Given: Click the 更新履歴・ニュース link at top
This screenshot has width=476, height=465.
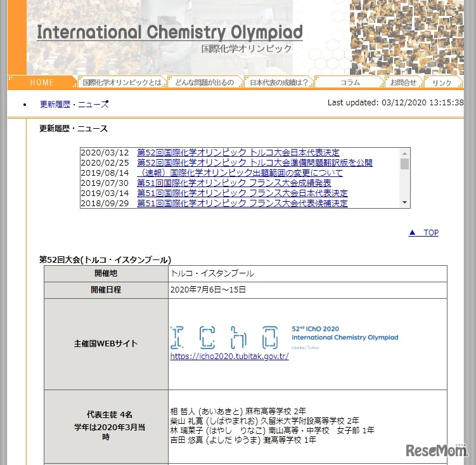Looking at the screenshot, I should [x=74, y=104].
